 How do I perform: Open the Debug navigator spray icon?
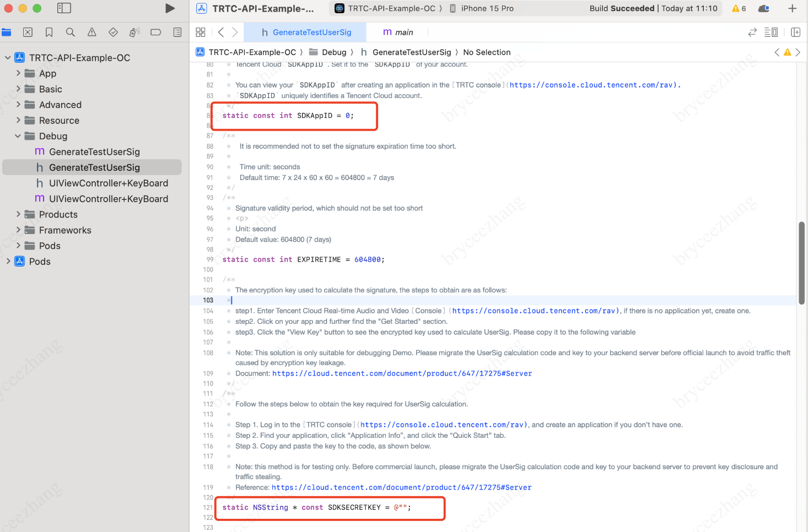134,32
